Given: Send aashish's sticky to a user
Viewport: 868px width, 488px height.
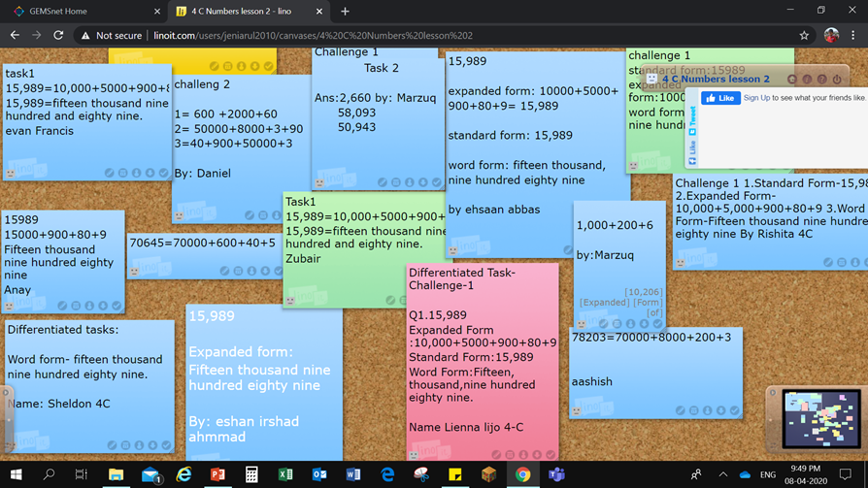Looking at the screenshot, I should point(708,410).
